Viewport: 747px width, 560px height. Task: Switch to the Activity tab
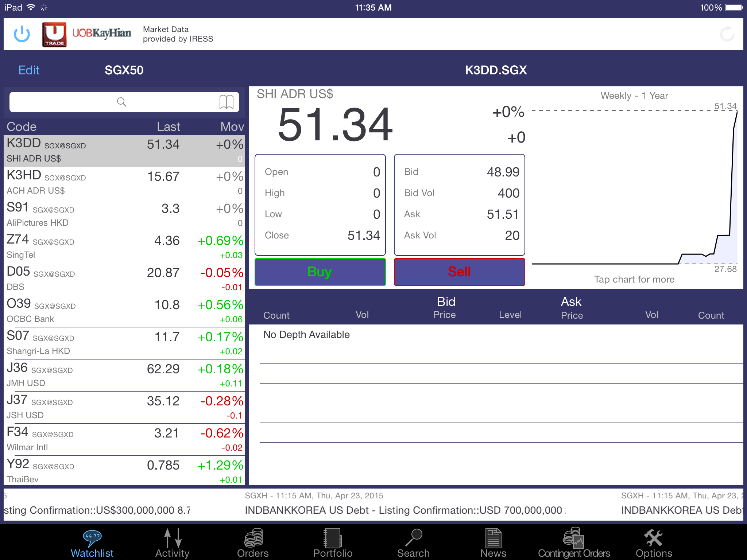click(x=172, y=543)
